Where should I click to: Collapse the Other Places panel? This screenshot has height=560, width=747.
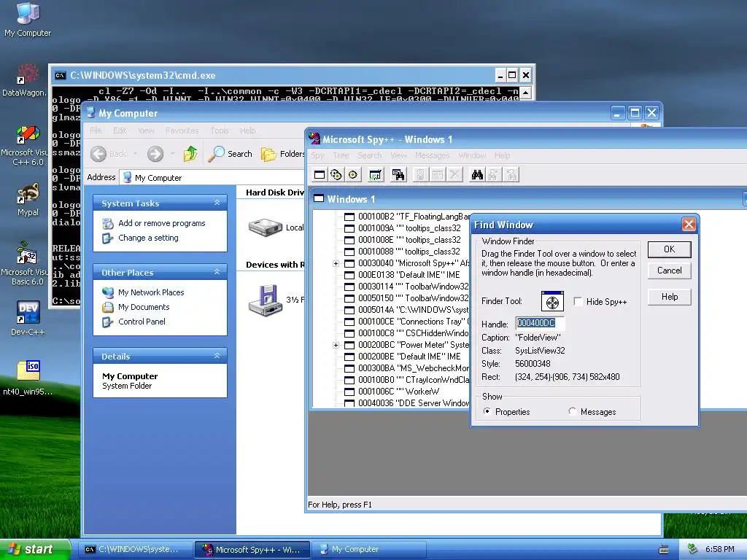(x=217, y=272)
